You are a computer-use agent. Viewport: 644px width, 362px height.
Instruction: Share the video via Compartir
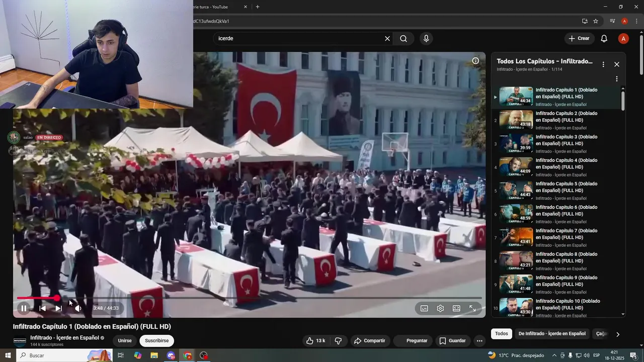(369, 341)
